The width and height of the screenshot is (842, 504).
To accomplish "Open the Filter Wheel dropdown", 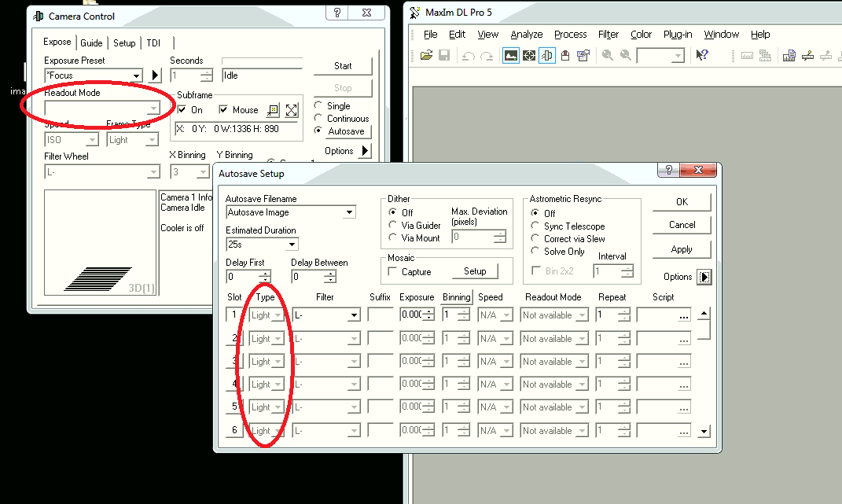I will tap(153, 172).
